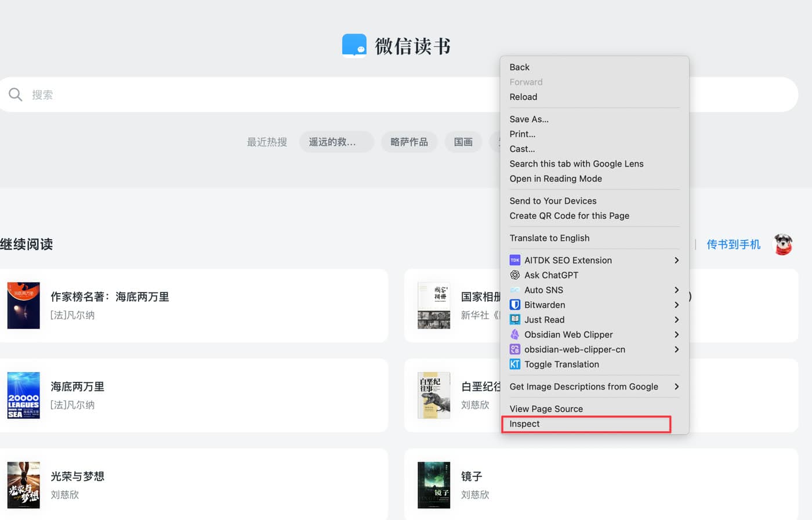The image size is (812, 520).
Task: Open the 镜子 book cover
Action: pos(434,485)
